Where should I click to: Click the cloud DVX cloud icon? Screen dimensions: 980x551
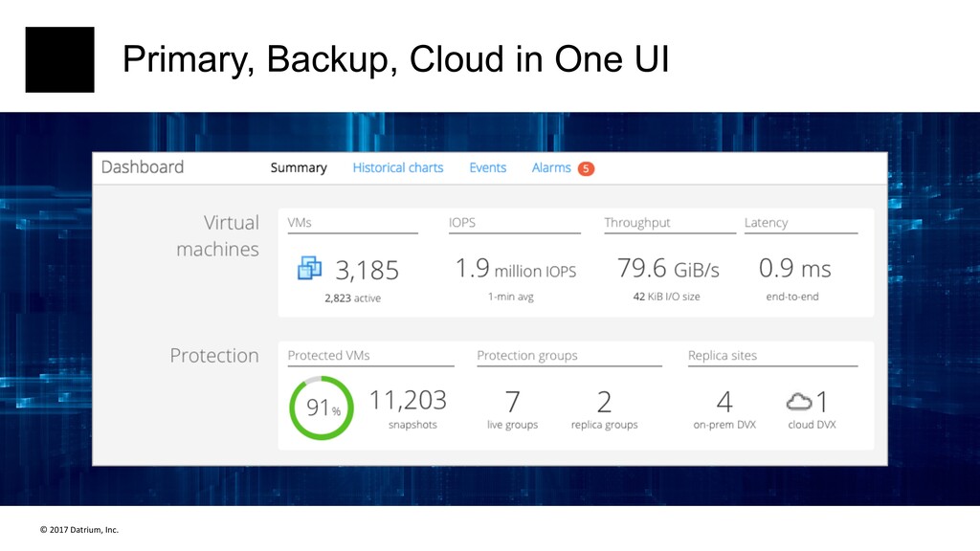pyautogui.click(x=799, y=402)
